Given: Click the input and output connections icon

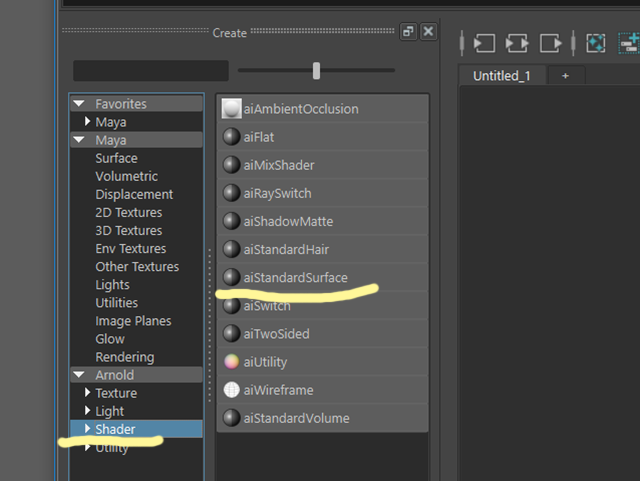Looking at the screenshot, I should 517,43.
